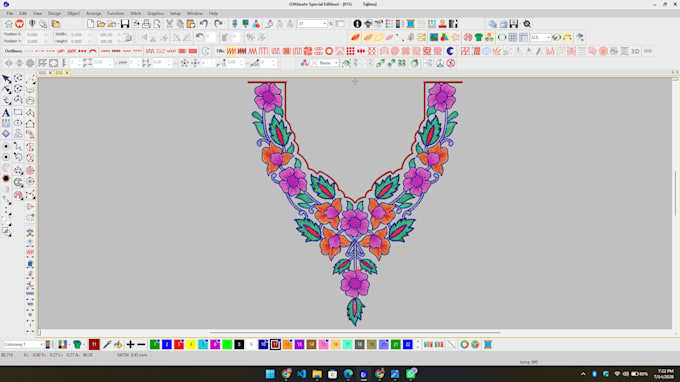Viewport: 680px width, 382px height.
Task: Click the magnifier zoom icon in toolbar
Action: (527, 24)
